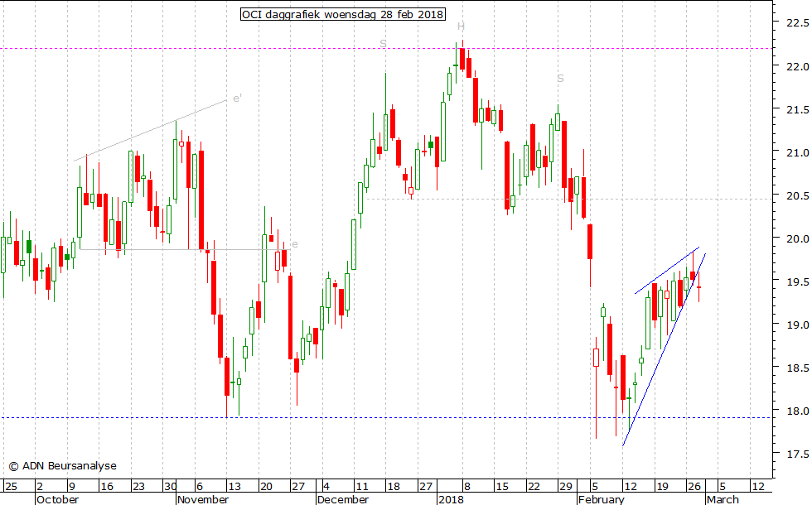Select date label 23 in October
Image resolution: width=812 pixels, height=505 pixels.
tap(138, 487)
